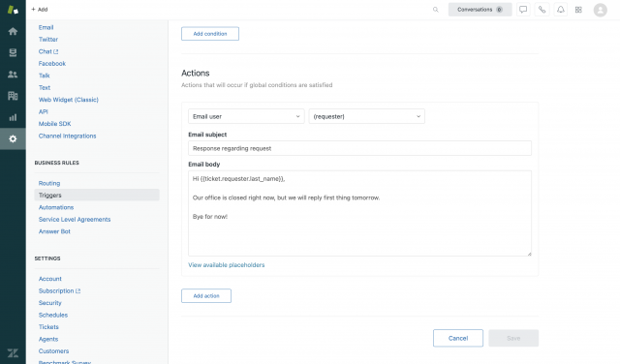Open the chat bubble icon in the top bar

523,10
